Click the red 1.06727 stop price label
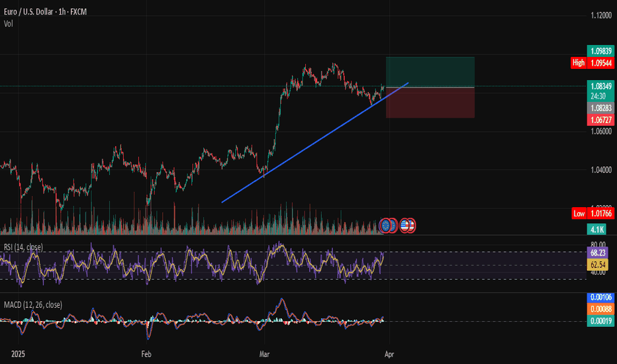Viewport: 617px width, 364px height. [600, 120]
